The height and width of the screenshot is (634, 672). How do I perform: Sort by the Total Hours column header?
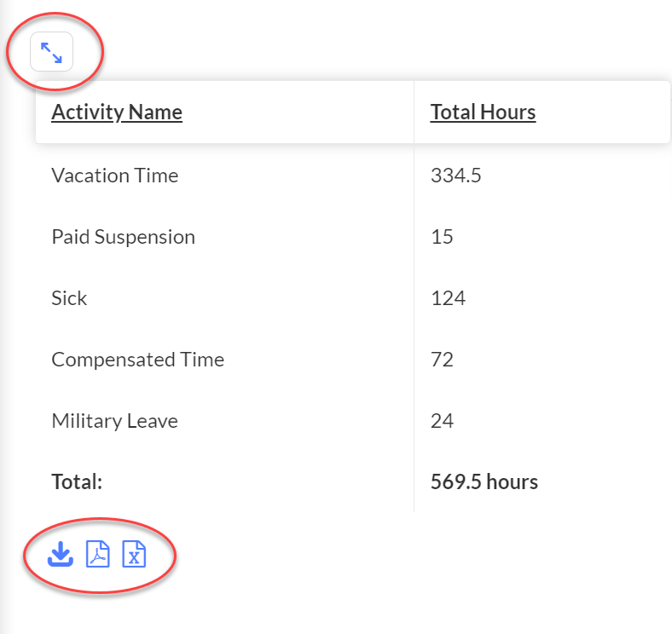[x=483, y=112]
